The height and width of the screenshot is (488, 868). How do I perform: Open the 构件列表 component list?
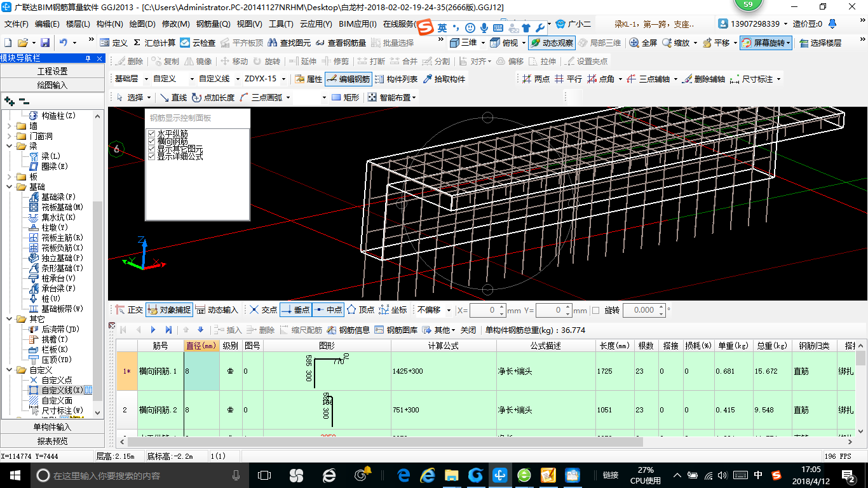tap(397, 79)
